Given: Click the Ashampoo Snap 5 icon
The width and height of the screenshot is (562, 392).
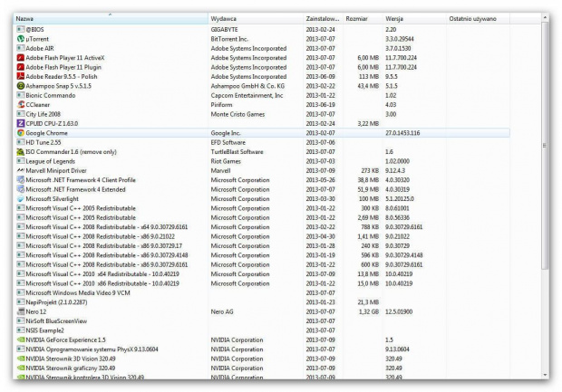Looking at the screenshot, I should pos(21,86).
